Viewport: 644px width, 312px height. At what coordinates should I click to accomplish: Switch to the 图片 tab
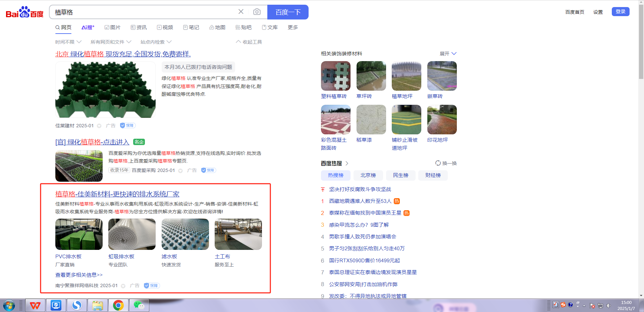pyautogui.click(x=112, y=27)
